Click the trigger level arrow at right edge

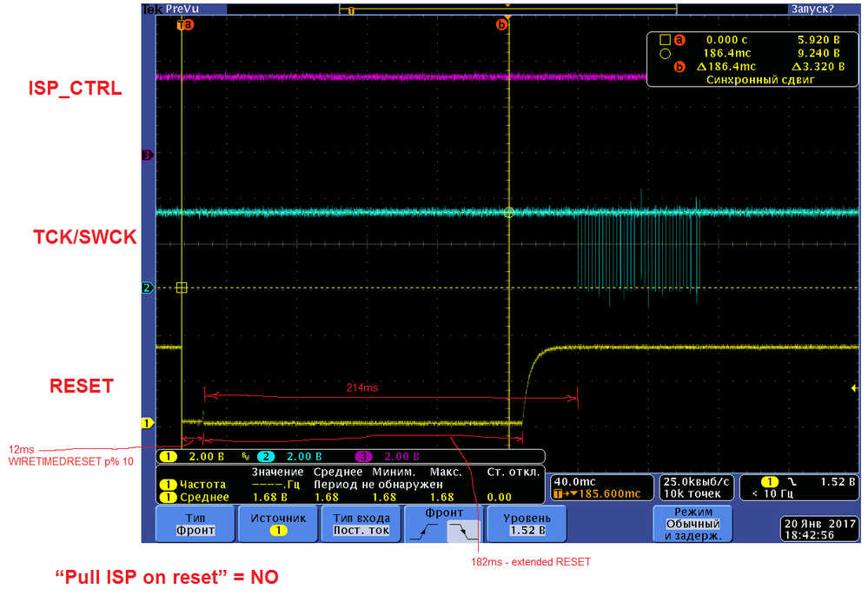click(854, 388)
